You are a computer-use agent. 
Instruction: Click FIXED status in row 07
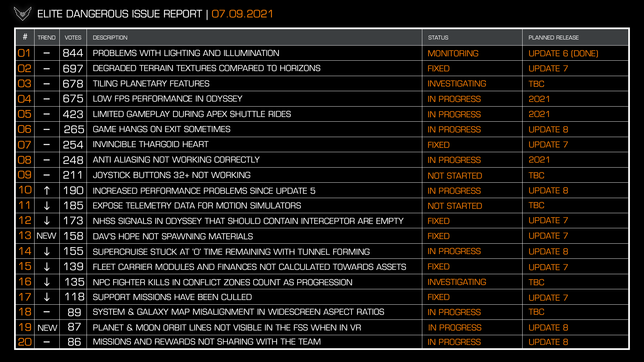tap(438, 145)
